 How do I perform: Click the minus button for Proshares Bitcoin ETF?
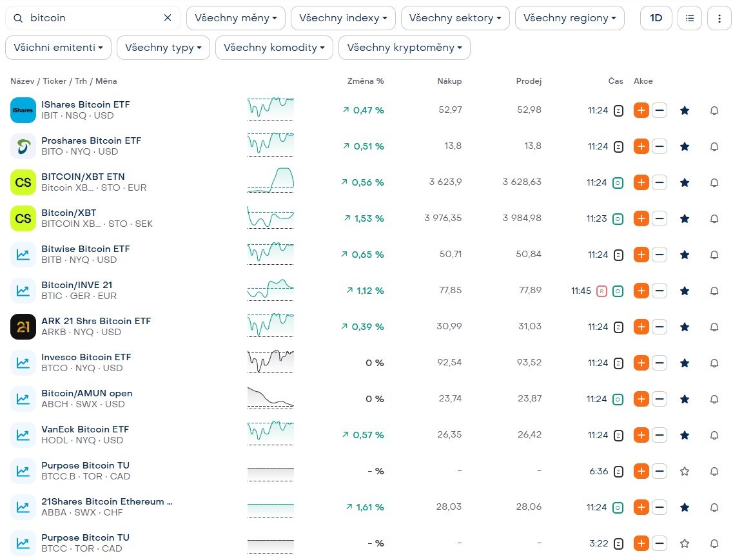click(x=660, y=146)
